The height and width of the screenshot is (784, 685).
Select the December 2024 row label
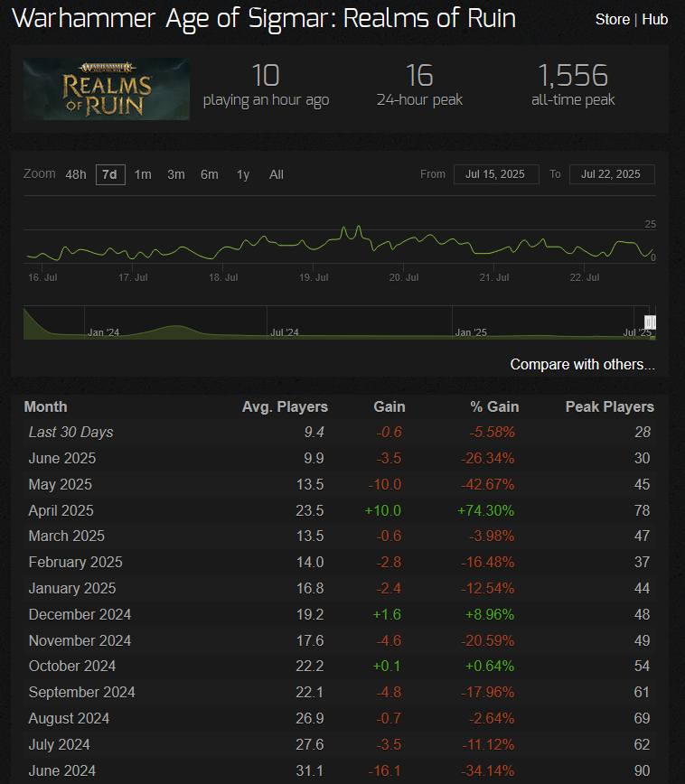80,614
